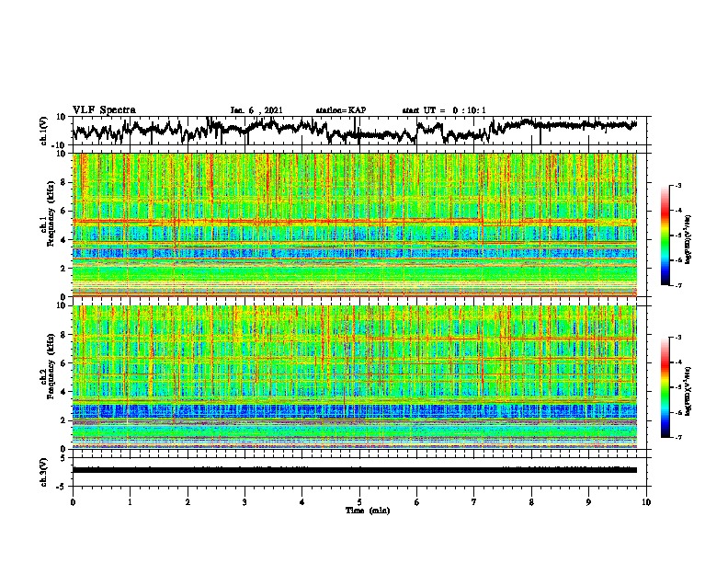Screen dimensions: 728x563
Task: Click the ch.1 voltage waveform trace
Action: [355, 131]
